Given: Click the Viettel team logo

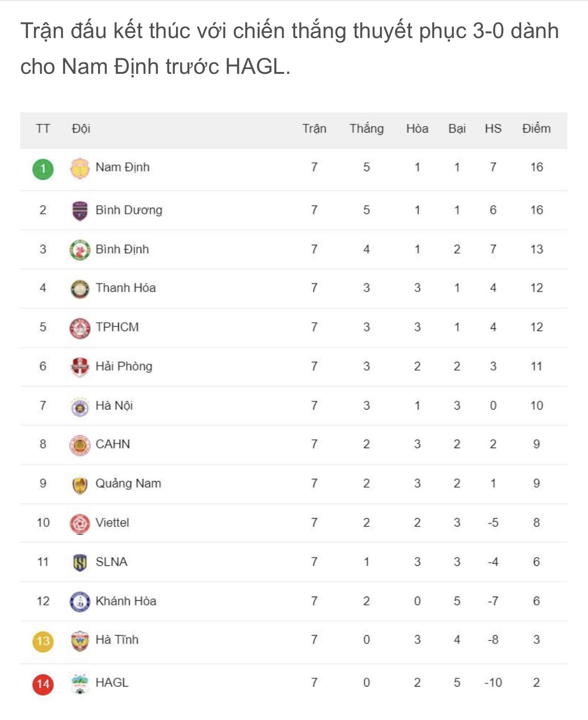Looking at the screenshot, I should tap(80, 523).
